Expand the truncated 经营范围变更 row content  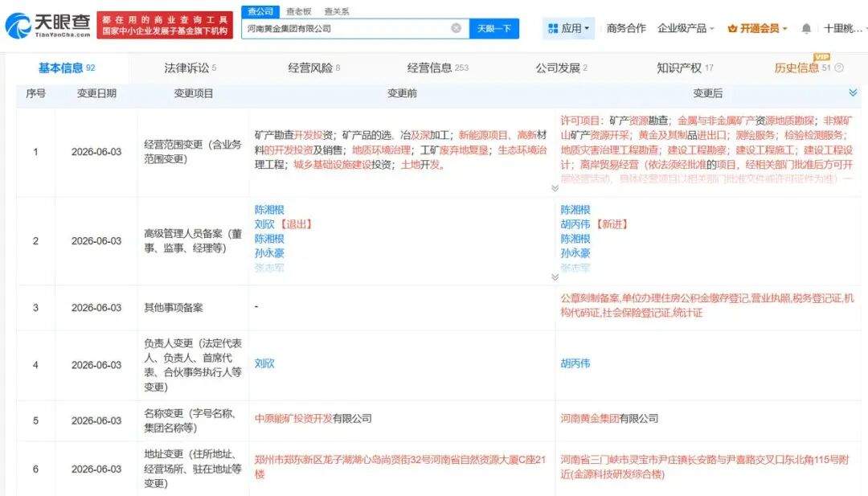pos(555,188)
